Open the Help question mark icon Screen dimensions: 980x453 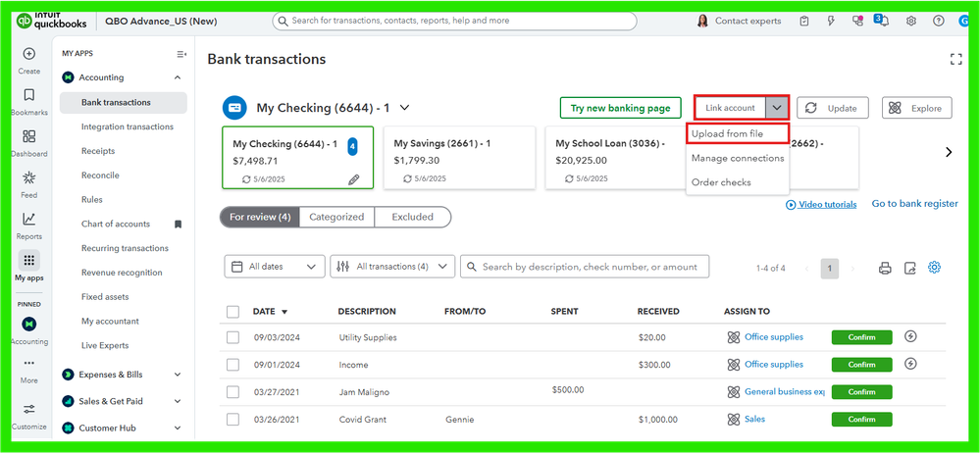coord(938,21)
